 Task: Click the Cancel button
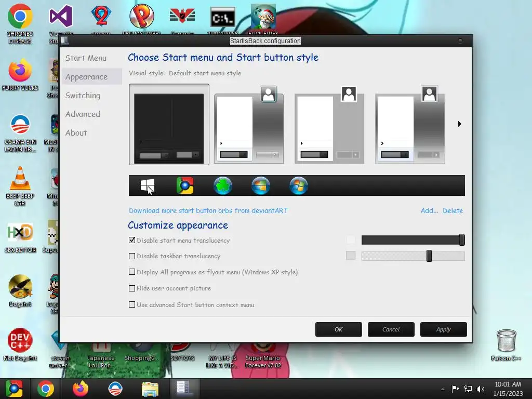point(391,329)
